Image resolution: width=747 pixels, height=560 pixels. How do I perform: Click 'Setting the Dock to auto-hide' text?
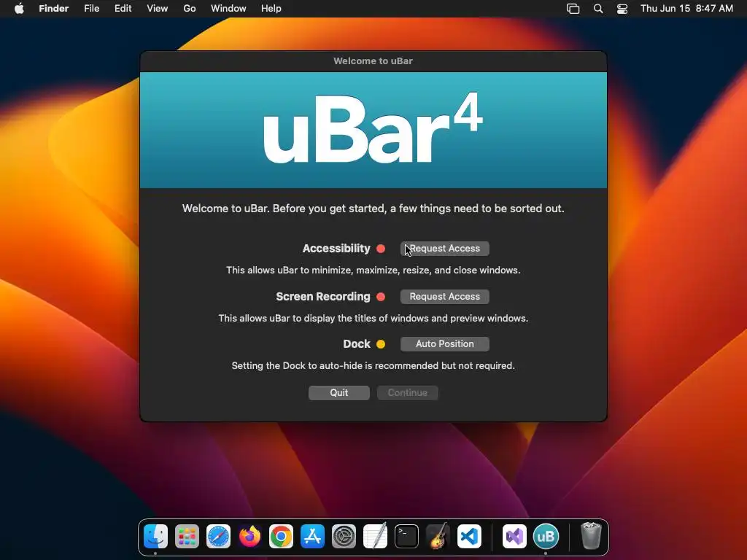373,366
